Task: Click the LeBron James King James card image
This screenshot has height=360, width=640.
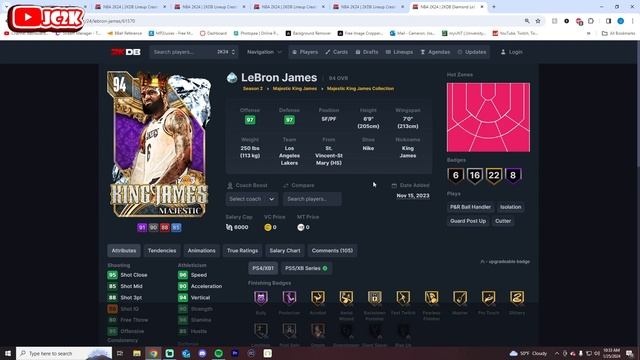Action: 159,144
